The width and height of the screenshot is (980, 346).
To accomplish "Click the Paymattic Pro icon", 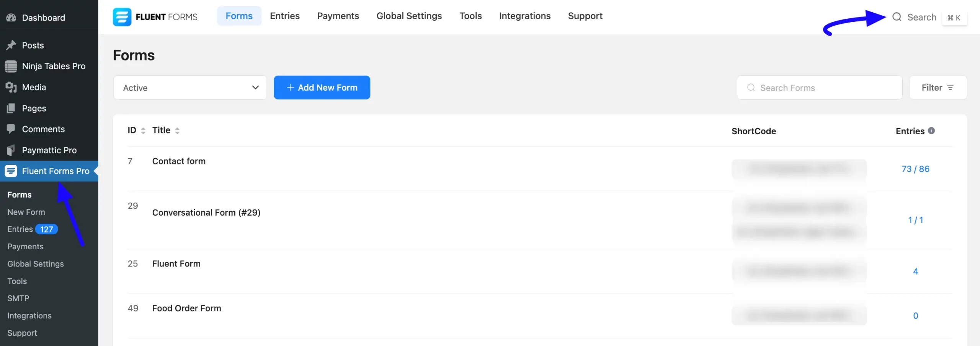I will click(x=11, y=150).
